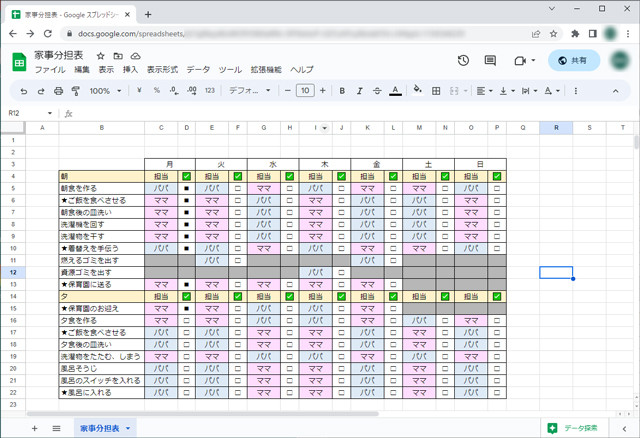This screenshot has width=640, height=438.
Task: Toggle bold text formatting
Action: (342, 91)
